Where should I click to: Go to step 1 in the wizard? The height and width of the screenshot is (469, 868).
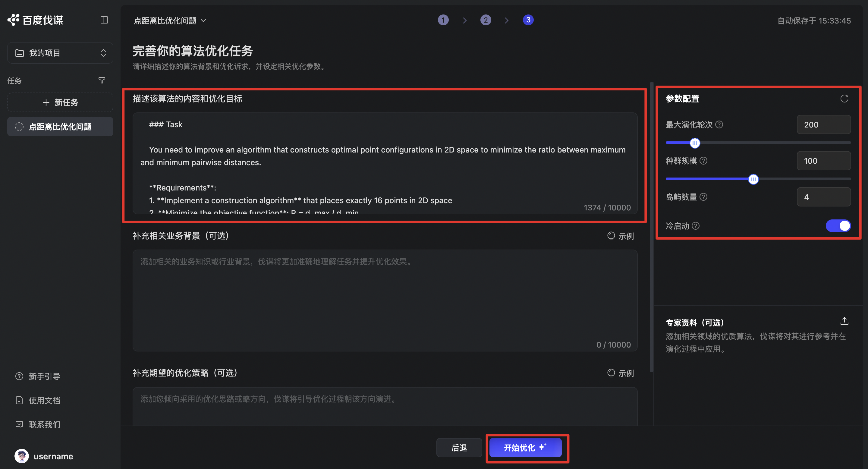(x=443, y=20)
